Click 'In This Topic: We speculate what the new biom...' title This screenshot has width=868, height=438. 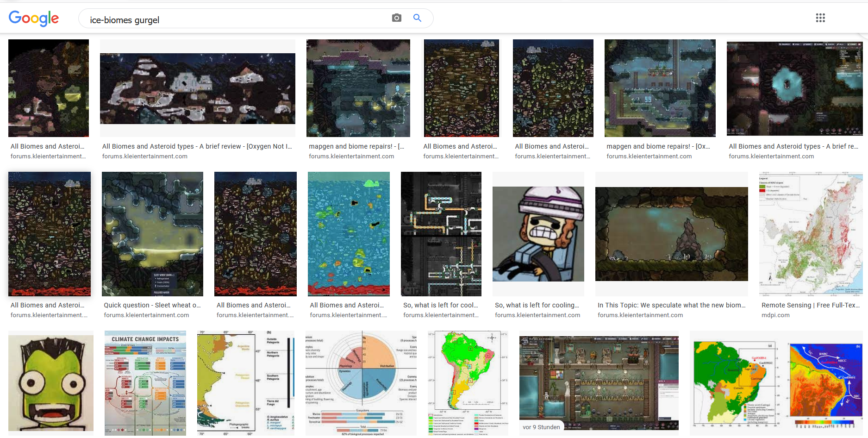point(672,305)
